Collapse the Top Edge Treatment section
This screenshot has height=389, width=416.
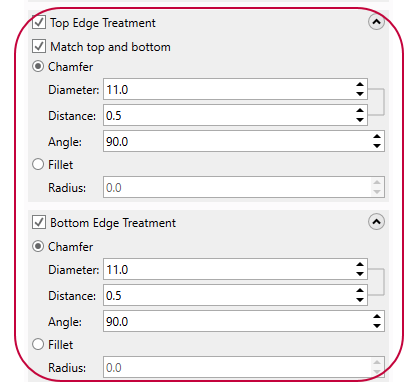pos(376,22)
